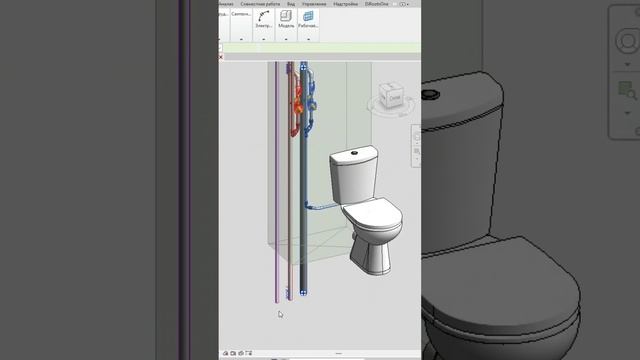The image size is (640, 360).
Task: Click the Модель tool icon
Action: coord(286,16)
